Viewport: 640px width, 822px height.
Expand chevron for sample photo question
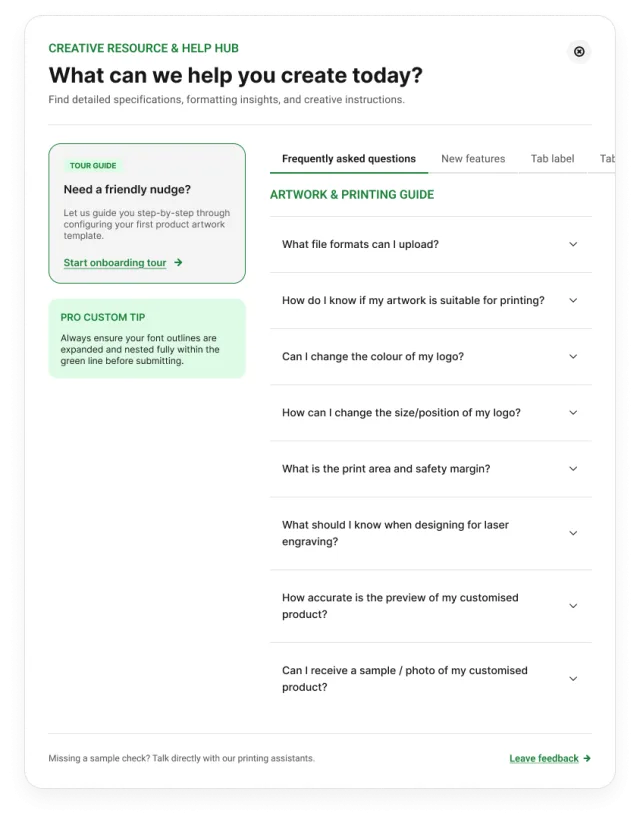click(x=573, y=679)
